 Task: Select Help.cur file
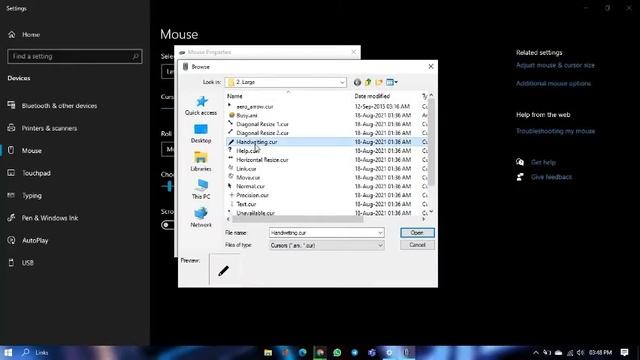click(x=248, y=151)
